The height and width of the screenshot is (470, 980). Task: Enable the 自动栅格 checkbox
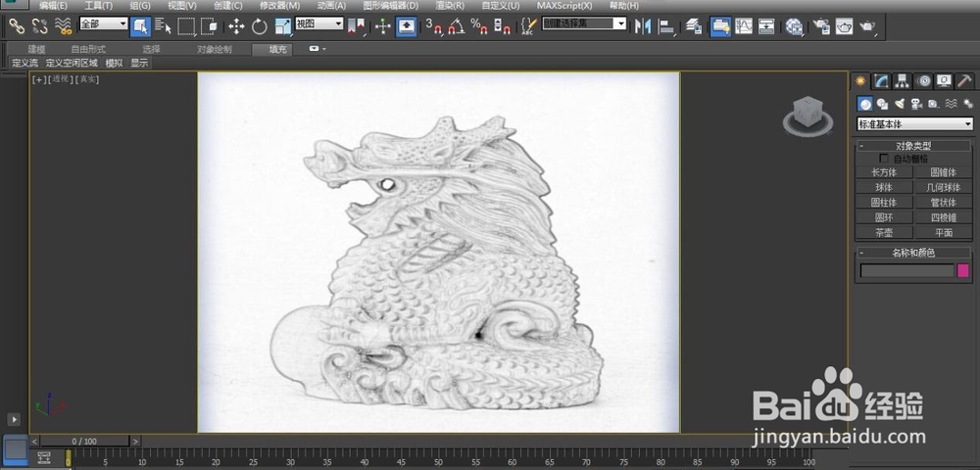[884, 159]
